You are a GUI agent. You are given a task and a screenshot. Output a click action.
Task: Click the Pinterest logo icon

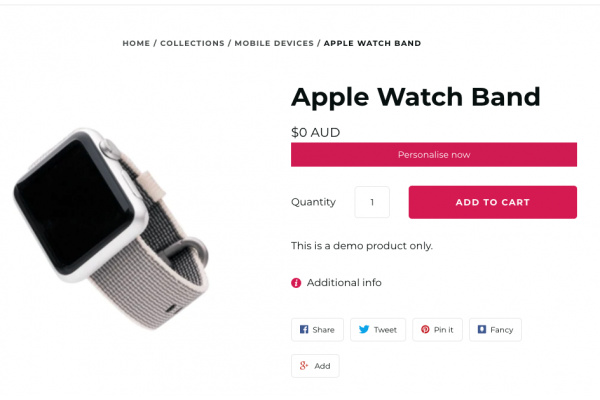425,329
